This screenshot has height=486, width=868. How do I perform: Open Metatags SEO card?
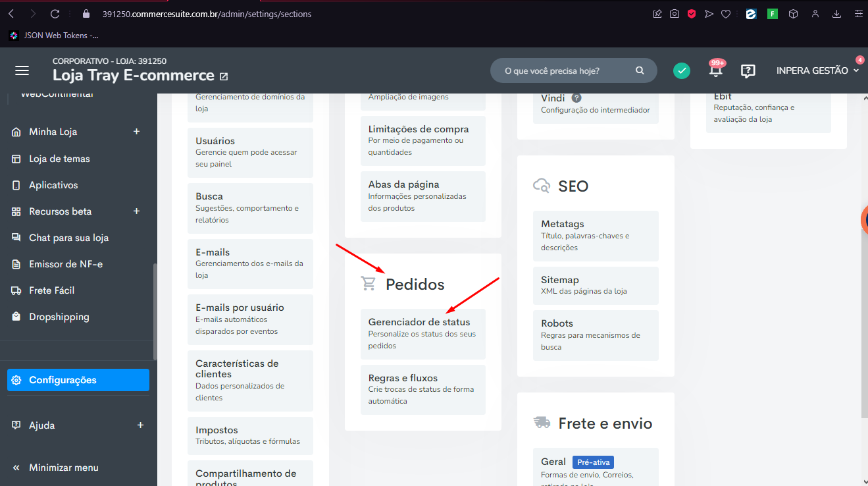pos(596,236)
